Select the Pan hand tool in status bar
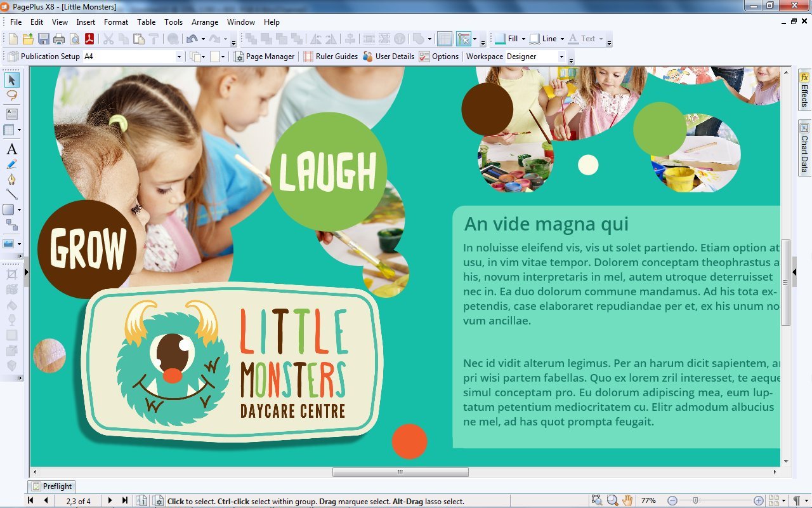Screen dimensions: 812x508 [627, 500]
